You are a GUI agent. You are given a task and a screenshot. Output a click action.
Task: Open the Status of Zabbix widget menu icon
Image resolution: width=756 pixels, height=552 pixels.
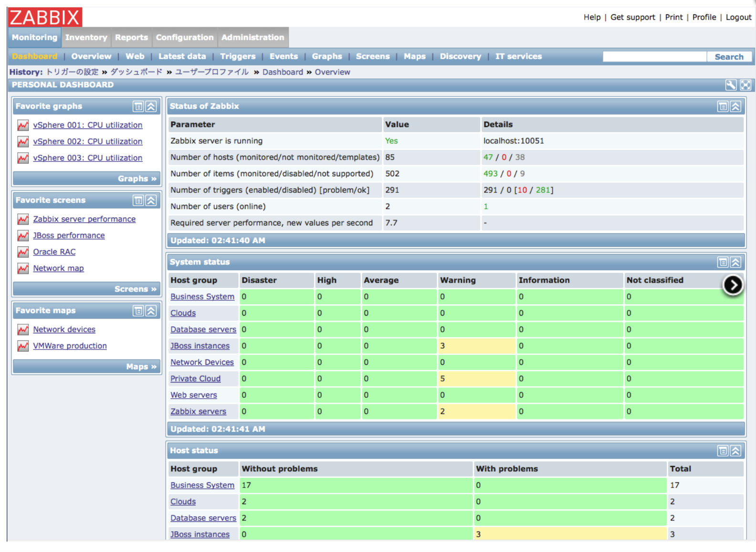(723, 106)
